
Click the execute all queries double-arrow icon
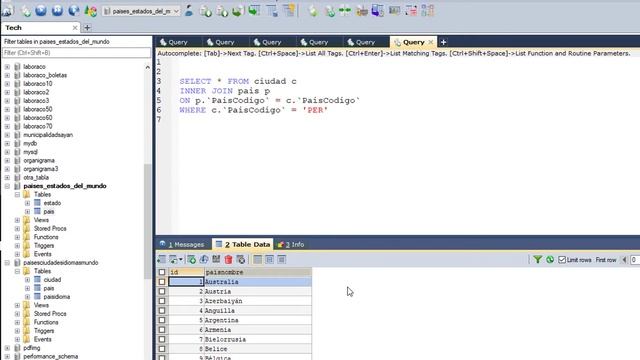57,11
